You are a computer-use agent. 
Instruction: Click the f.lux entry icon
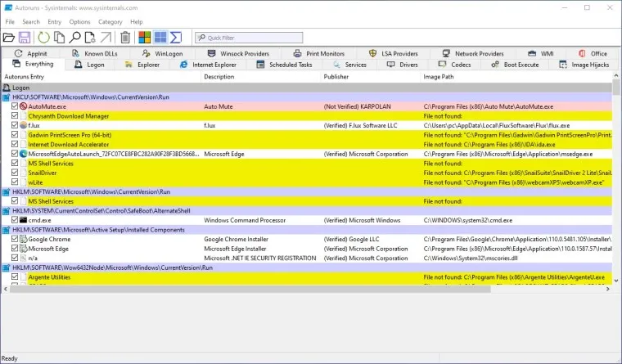24,125
